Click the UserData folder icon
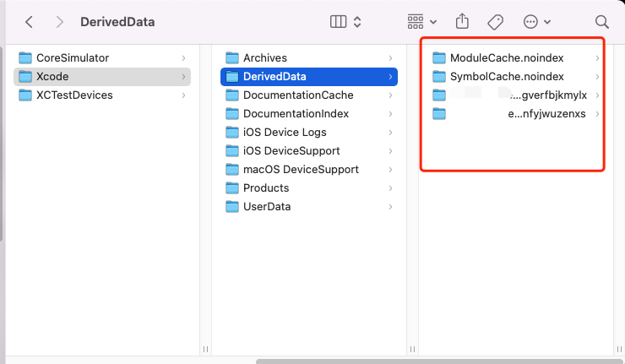 point(232,207)
